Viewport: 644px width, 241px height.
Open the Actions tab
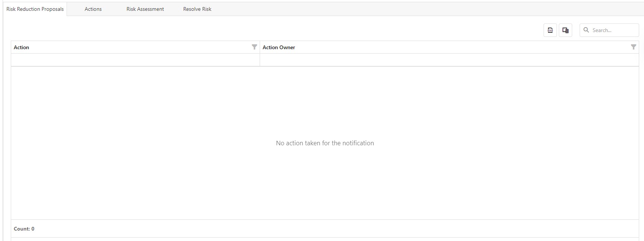pyautogui.click(x=93, y=9)
